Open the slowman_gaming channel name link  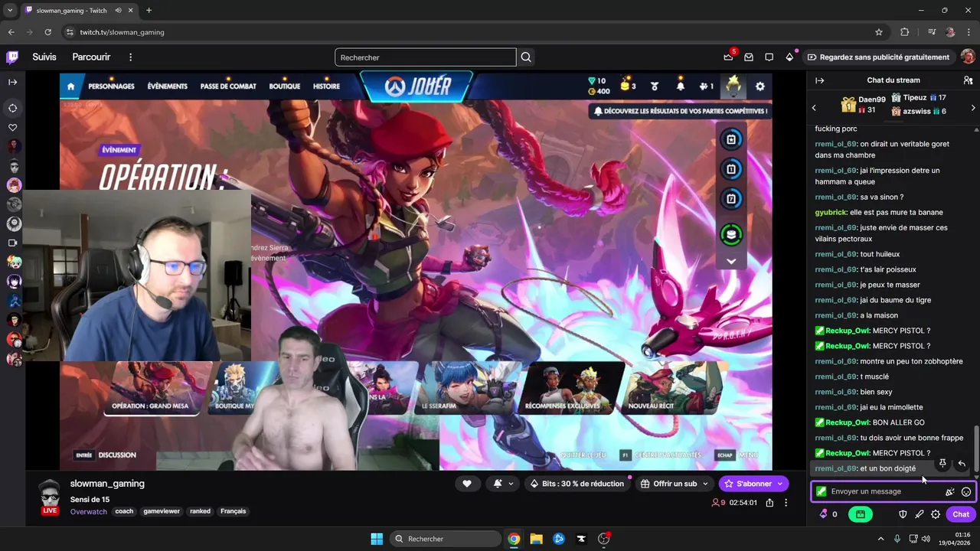point(107,484)
